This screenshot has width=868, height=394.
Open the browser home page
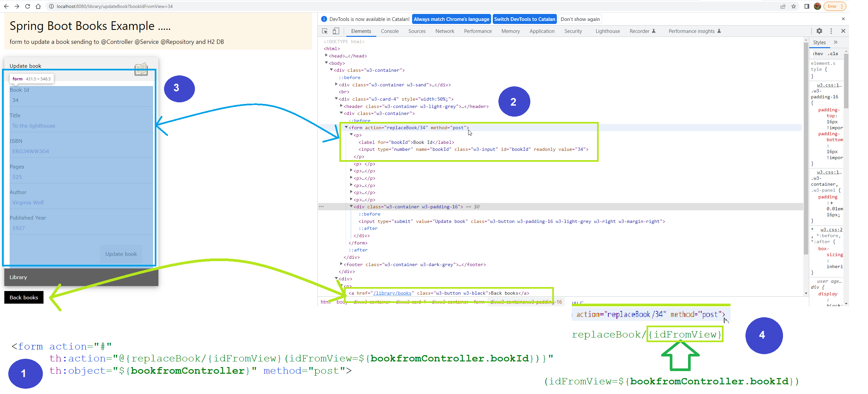tap(38, 6)
